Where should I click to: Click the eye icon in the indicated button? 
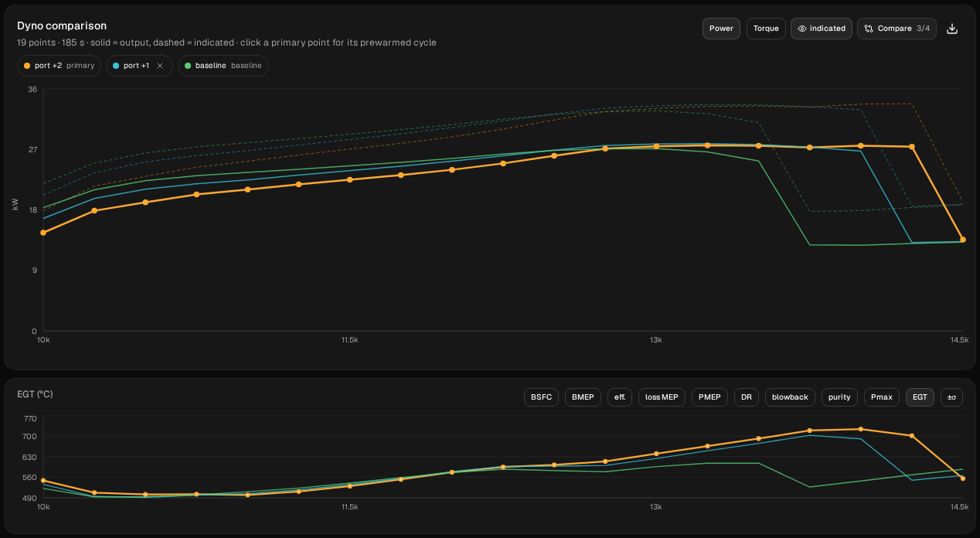[802, 29]
